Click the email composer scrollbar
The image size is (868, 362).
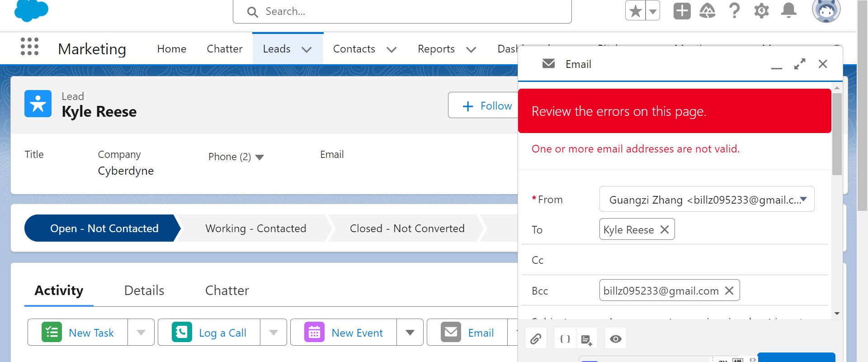pos(837,134)
